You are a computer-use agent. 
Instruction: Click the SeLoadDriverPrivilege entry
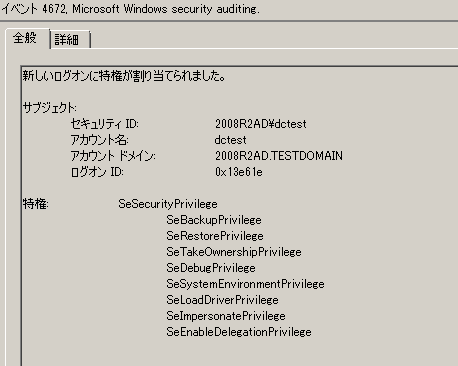coord(222,300)
